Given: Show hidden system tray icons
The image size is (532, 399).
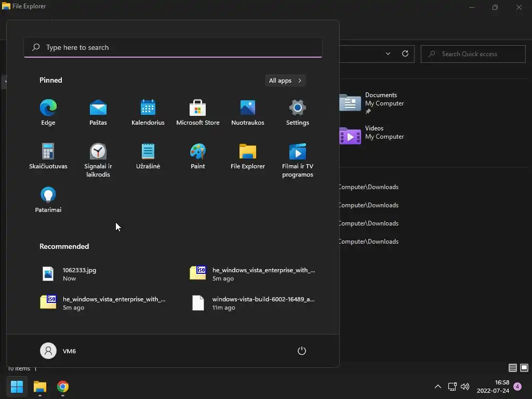Looking at the screenshot, I should pos(438,387).
